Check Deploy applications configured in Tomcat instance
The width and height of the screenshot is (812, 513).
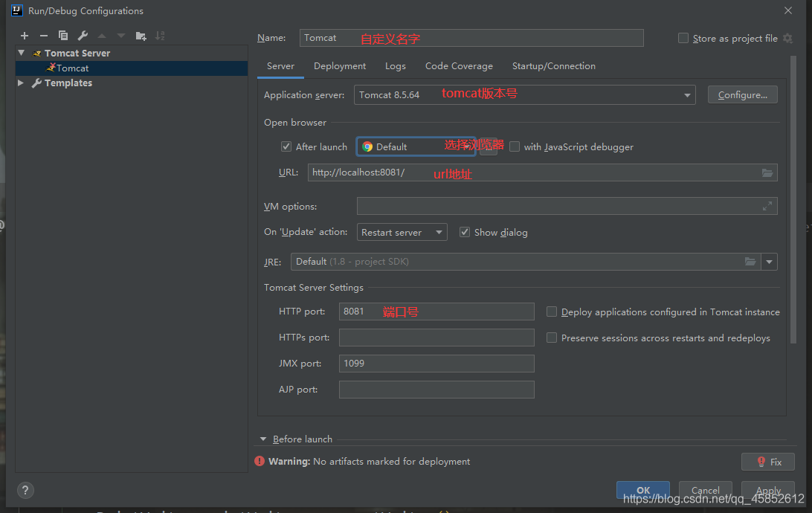(552, 312)
